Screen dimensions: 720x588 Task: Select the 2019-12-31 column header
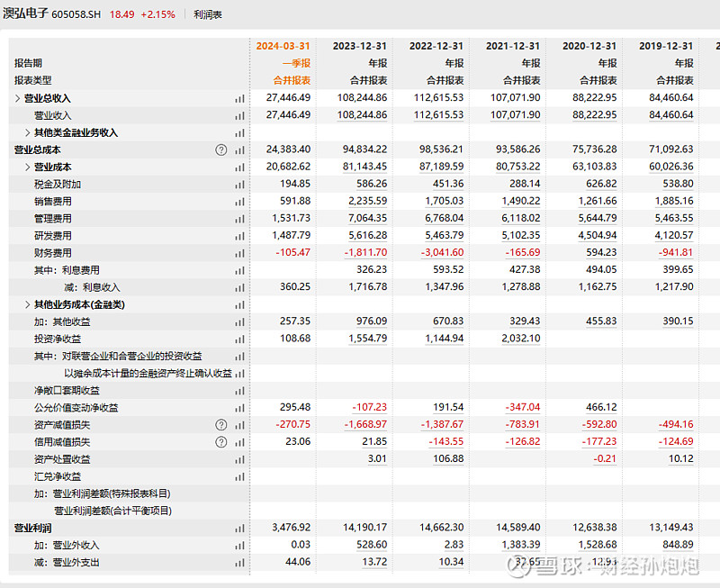tap(666, 46)
